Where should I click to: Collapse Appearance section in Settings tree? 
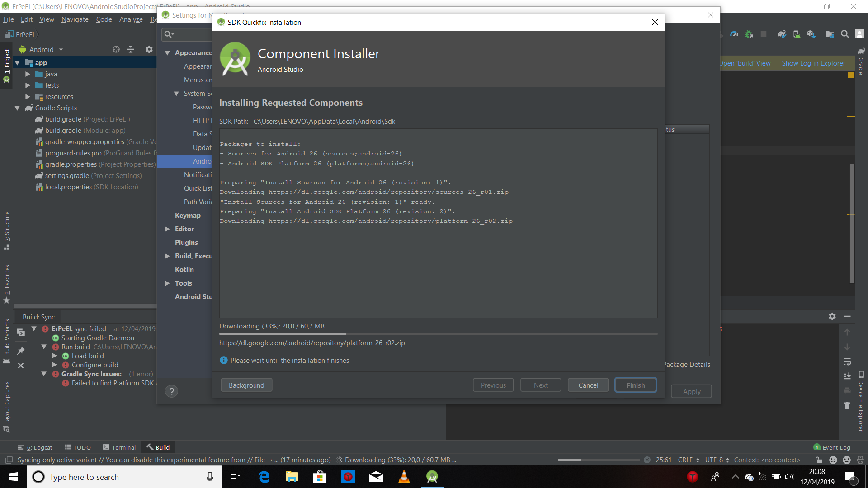point(167,53)
